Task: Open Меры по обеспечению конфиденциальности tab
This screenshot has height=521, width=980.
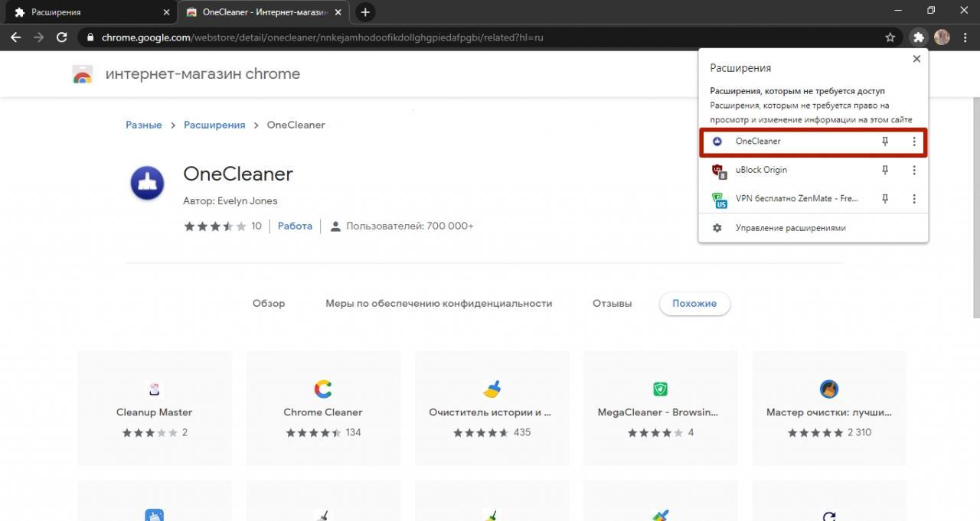Action: click(x=439, y=304)
